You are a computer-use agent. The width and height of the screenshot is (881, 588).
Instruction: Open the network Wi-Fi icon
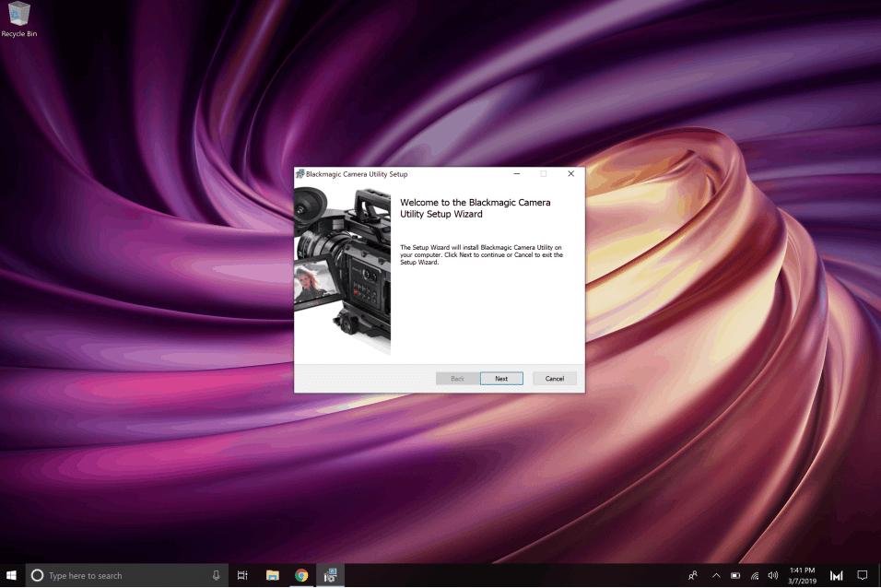coord(755,575)
